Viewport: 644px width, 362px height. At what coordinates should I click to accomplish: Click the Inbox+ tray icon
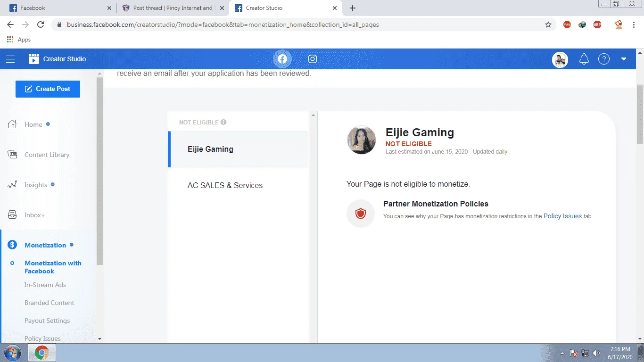coord(13,215)
